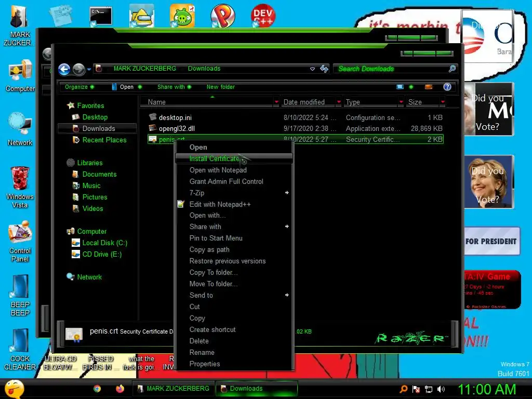Click the search magnifier icon in Search Downloads
This screenshot has height=399, width=532.
point(452,69)
